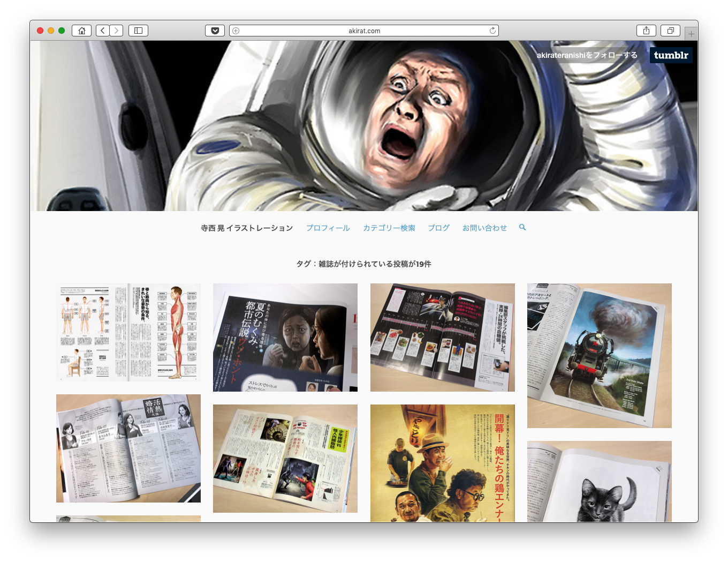Screen dimensions: 728x562
Task: Open the black cat illustration post
Action: [x=600, y=482]
